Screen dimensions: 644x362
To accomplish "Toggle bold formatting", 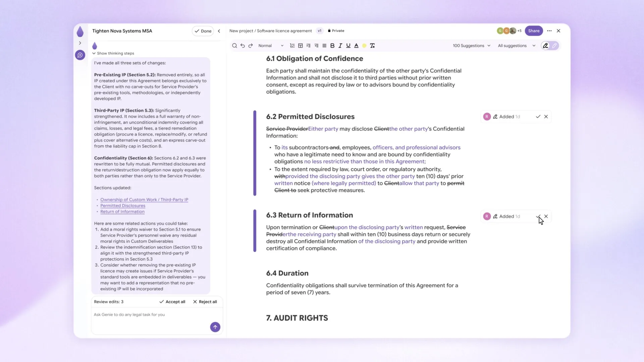I will [332, 46].
